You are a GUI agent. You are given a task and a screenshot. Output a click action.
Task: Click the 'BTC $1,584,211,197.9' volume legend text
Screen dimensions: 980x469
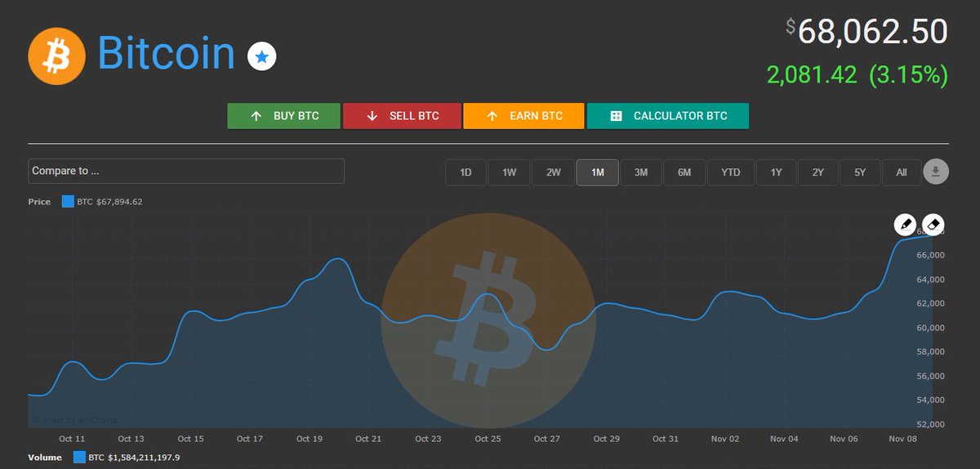[x=134, y=458]
